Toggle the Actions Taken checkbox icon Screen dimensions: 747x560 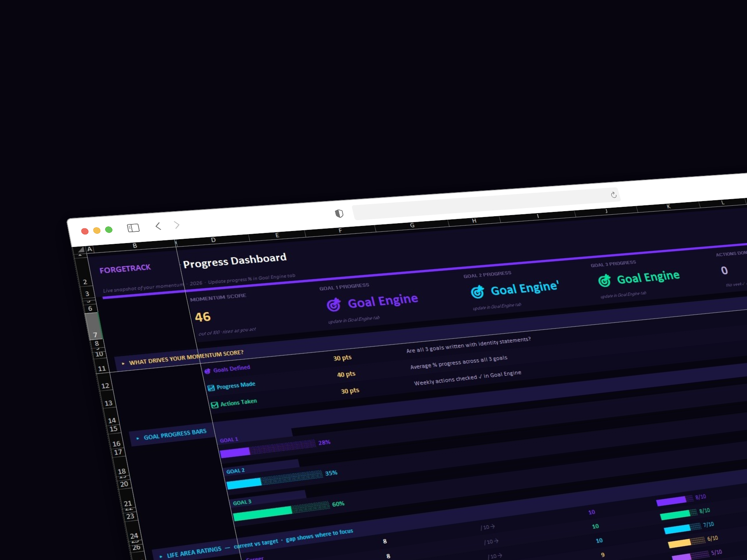point(214,405)
